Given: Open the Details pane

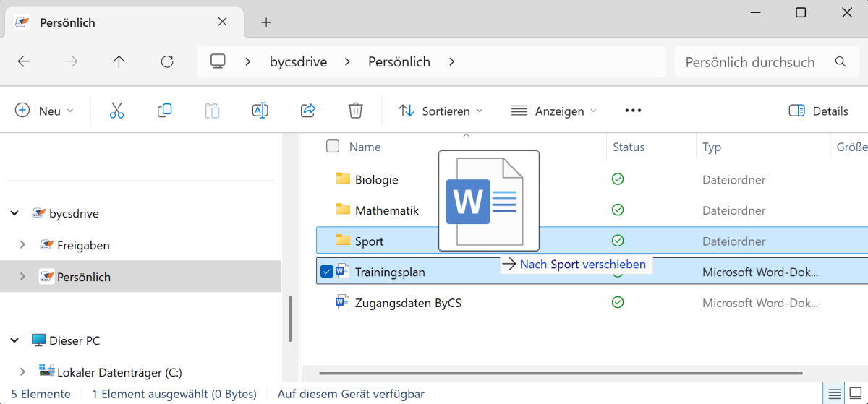Looking at the screenshot, I should click(818, 111).
